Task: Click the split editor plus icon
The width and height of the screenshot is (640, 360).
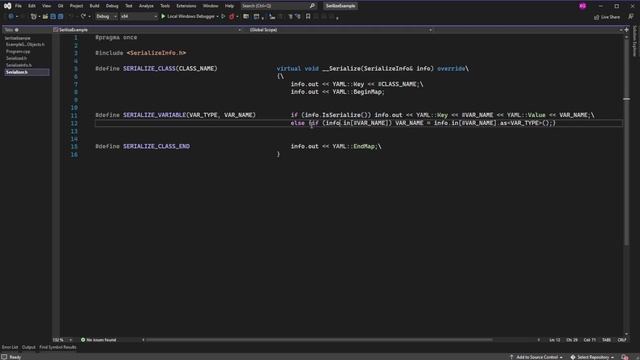Action: point(627,30)
